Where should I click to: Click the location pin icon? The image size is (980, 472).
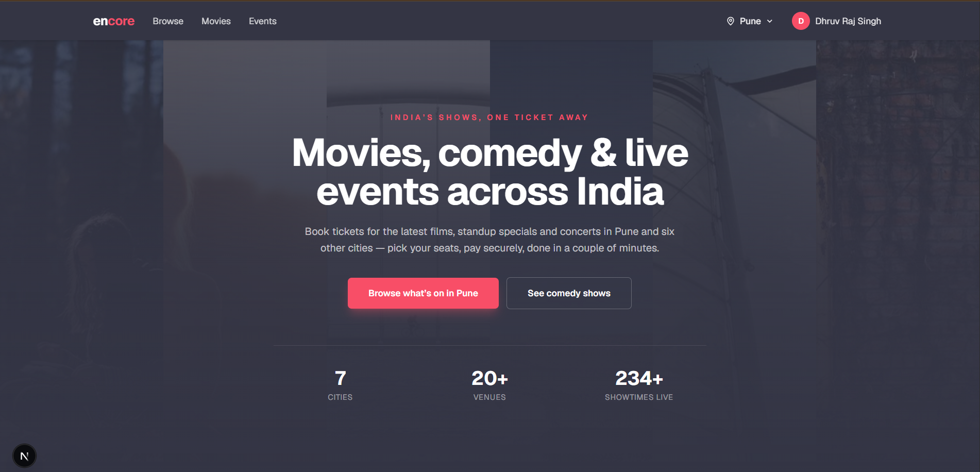tap(731, 21)
